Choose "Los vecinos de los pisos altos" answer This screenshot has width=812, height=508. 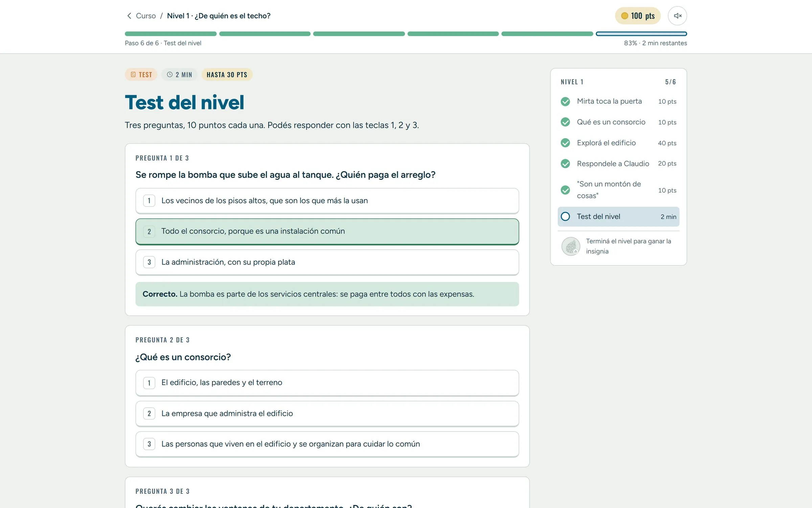(327, 201)
